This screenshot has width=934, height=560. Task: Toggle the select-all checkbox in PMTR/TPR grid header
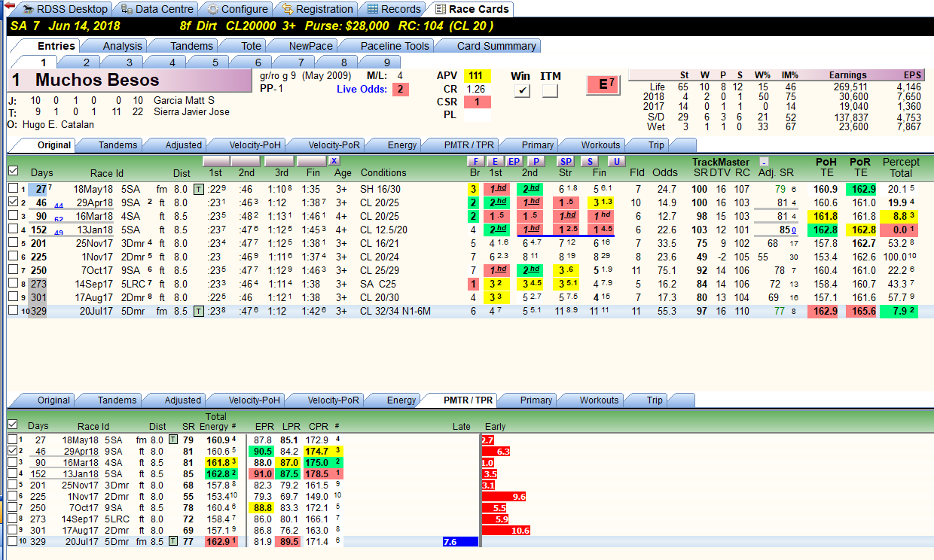[x=14, y=425]
